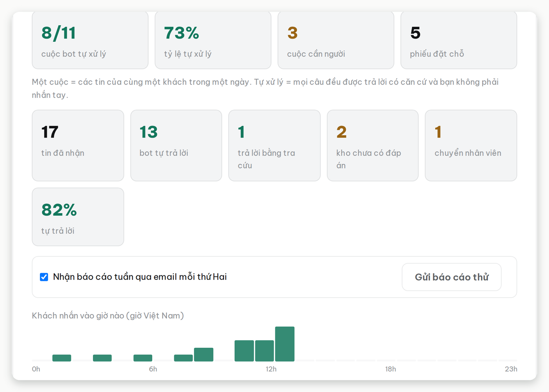Click the '12h' axis label

271,369
